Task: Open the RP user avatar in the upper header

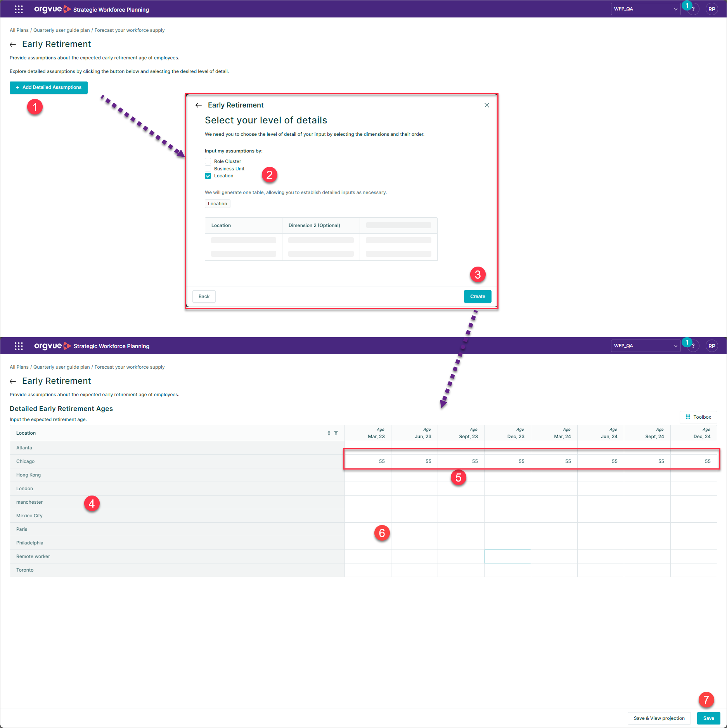Action: click(711, 9)
